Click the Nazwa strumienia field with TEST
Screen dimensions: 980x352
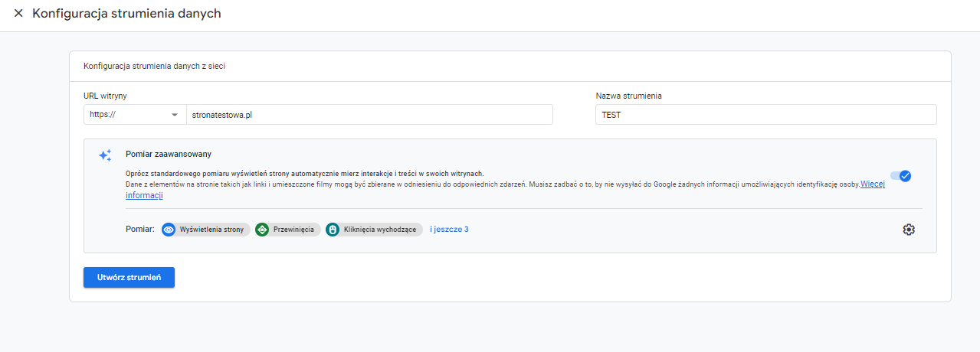coord(765,115)
